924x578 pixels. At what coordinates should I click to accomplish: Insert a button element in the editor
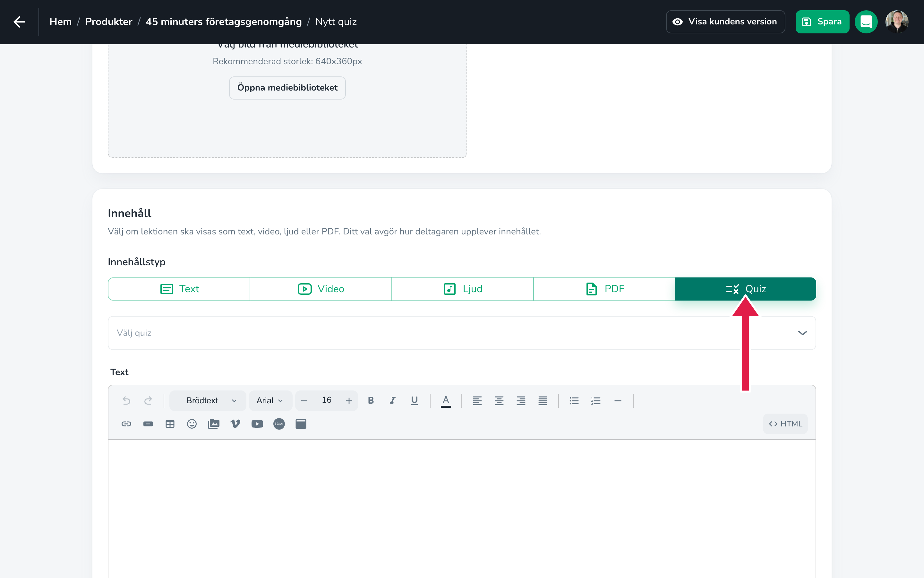(148, 424)
